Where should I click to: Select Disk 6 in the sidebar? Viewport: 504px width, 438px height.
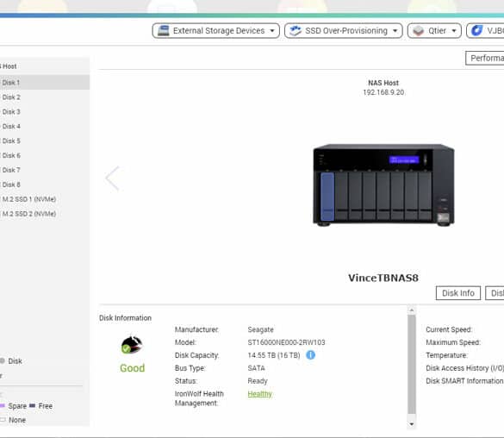[x=45, y=155]
